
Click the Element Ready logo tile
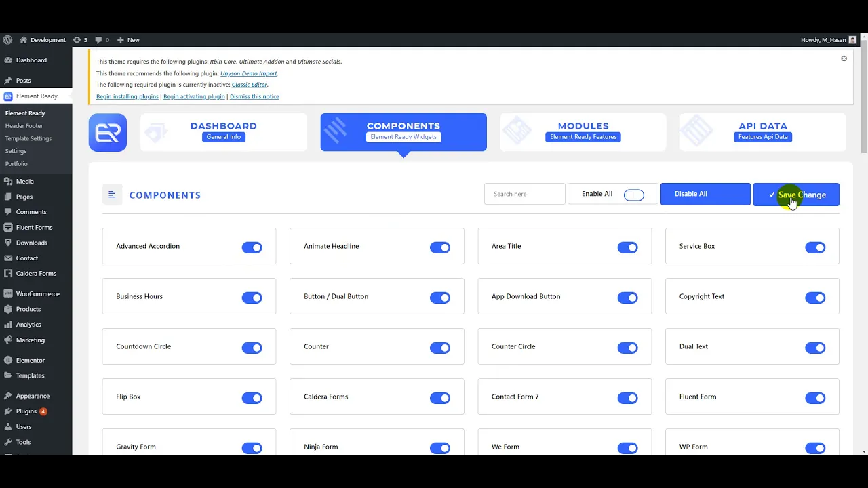click(x=108, y=132)
